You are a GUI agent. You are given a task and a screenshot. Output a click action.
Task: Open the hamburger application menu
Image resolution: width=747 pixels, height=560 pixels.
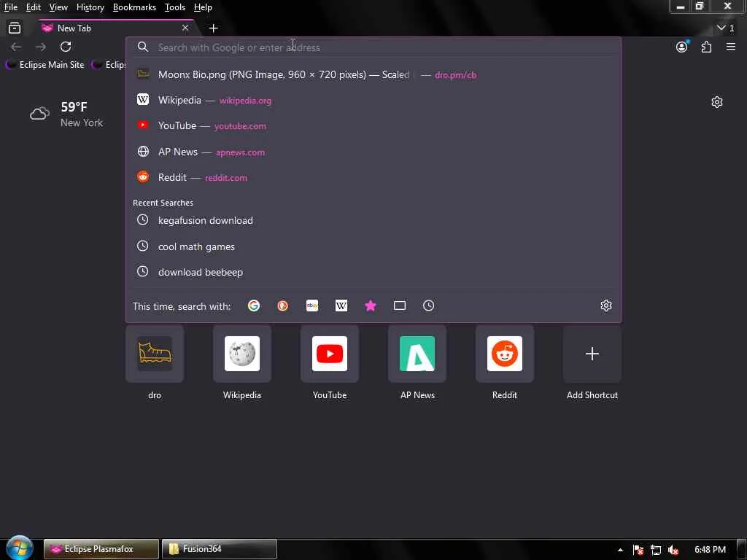[x=731, y=47]
